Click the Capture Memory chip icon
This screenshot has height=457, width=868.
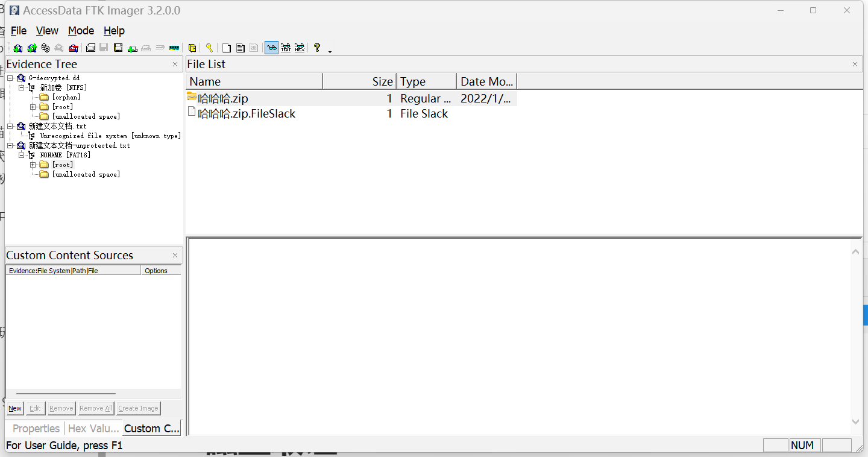174,48
